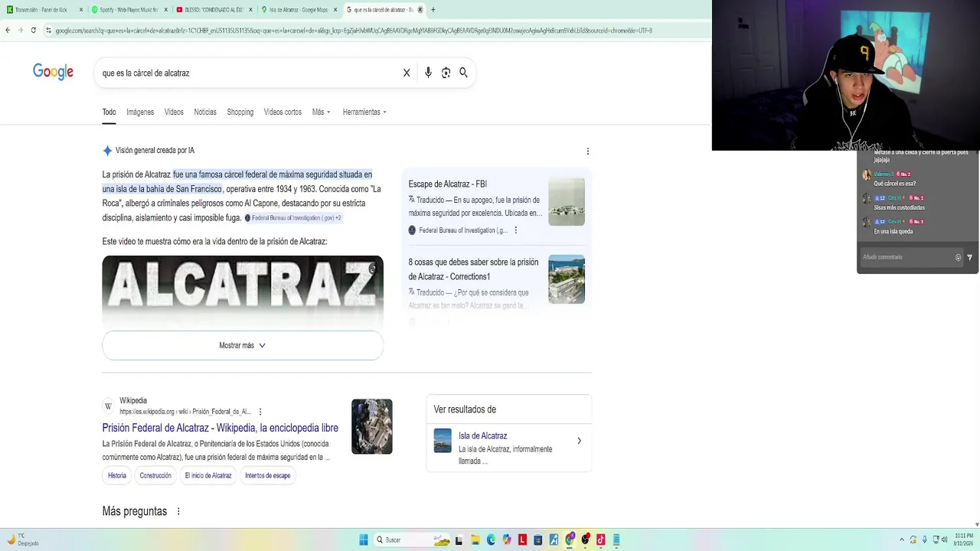This screenshot has width=980, height=551.
Task: Open red L app in taskbar
Action: (522, 540)
